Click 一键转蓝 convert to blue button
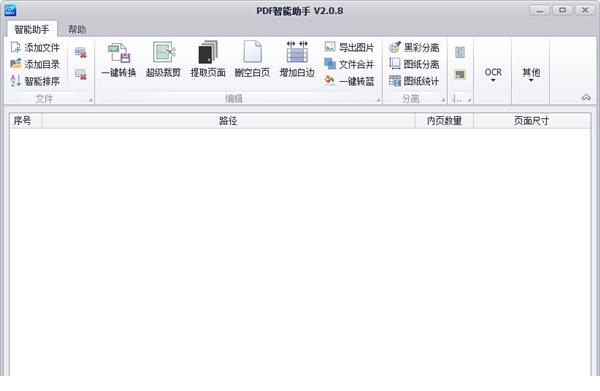 point(349,81)
